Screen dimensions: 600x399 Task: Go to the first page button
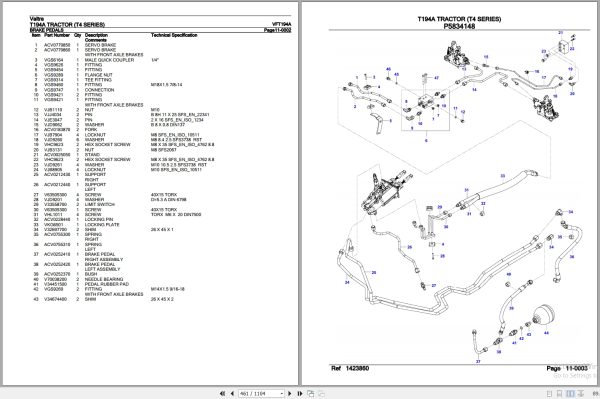222,393
